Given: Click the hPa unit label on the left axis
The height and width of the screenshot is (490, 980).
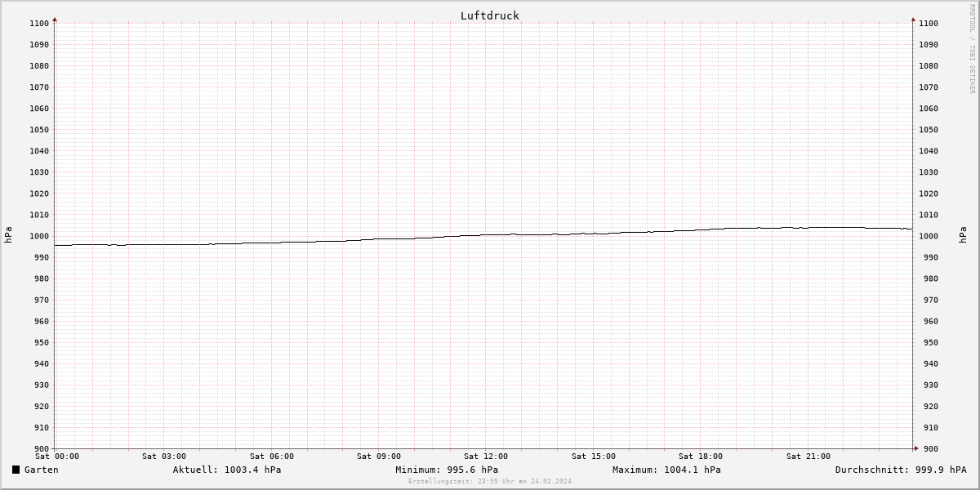Looking at the screenshot, I should coord(9,235).
